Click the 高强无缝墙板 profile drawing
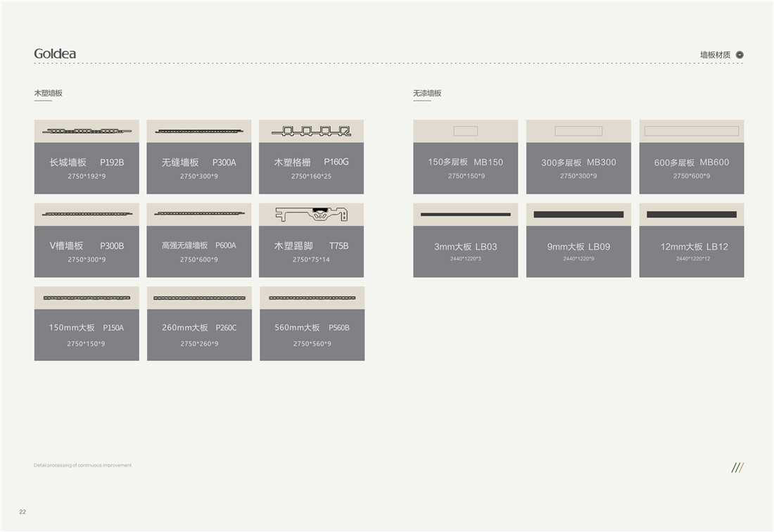 pos(199,214)
